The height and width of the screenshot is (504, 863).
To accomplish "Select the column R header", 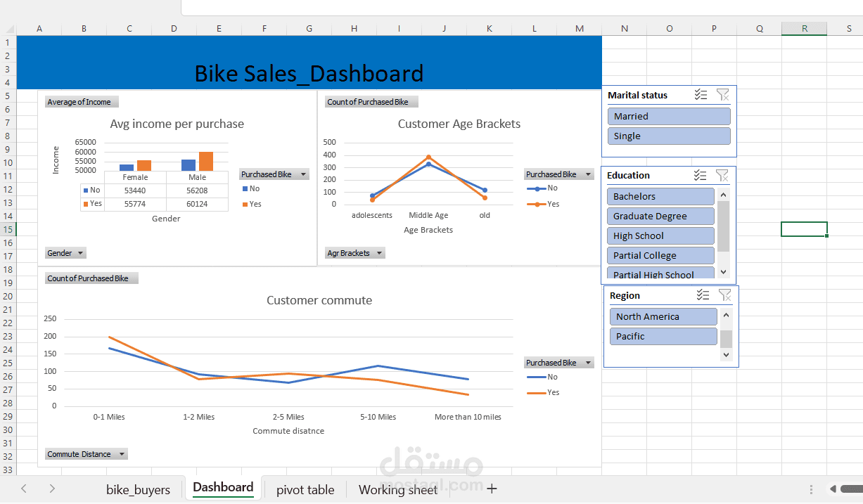I will click(804, 28).
